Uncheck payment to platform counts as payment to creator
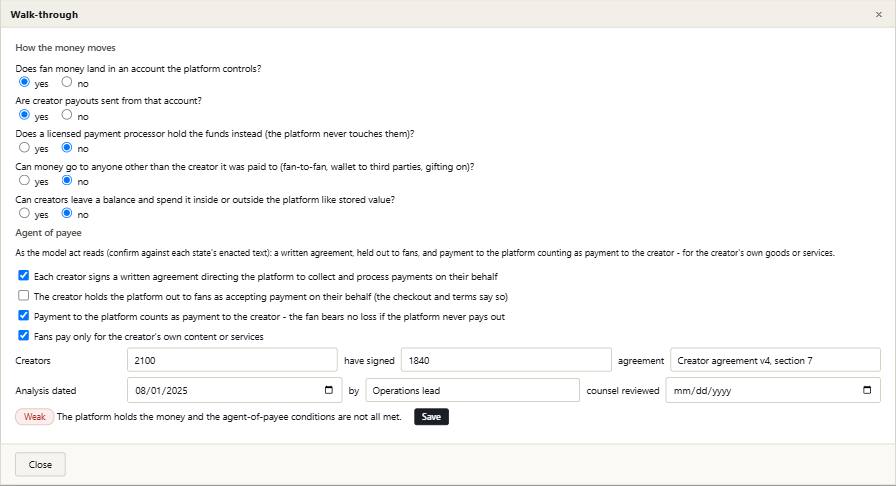 pyautogui.click(x=23, y=316)
